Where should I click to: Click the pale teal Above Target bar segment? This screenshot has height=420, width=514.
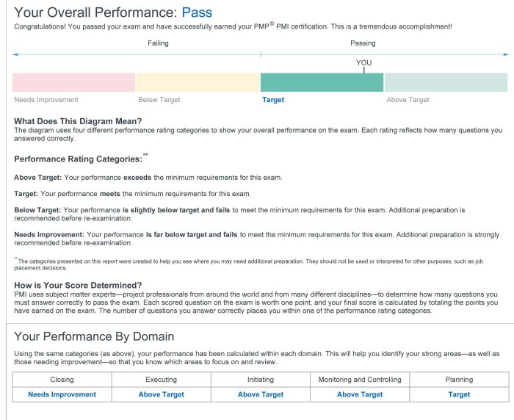445,82
